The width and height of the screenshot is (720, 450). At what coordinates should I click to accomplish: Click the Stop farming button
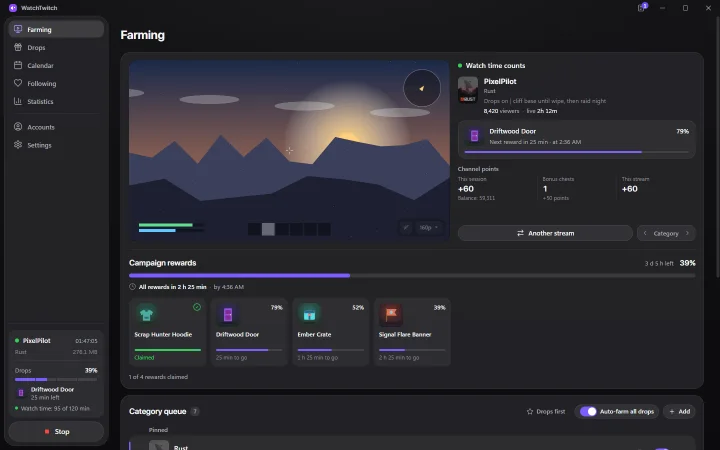[56, 432]
